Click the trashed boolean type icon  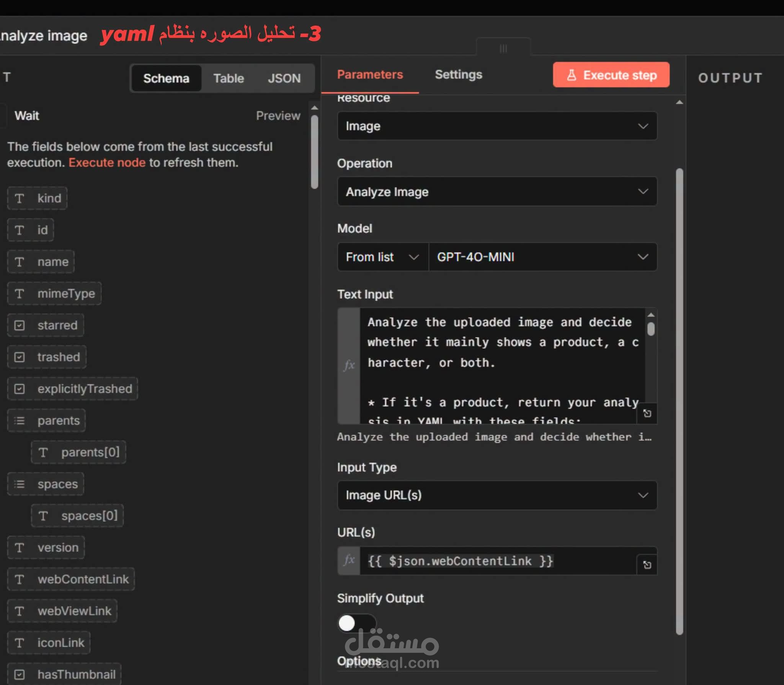(x=20, y=357)
